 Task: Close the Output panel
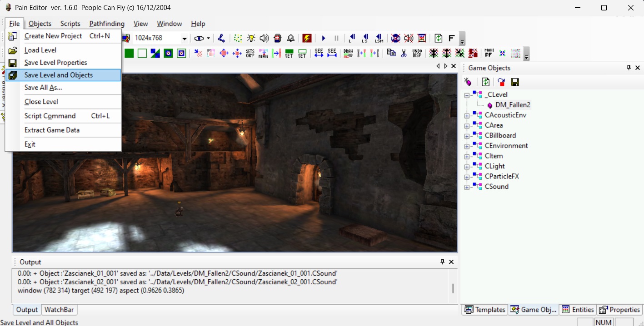(x=451, y=262)
